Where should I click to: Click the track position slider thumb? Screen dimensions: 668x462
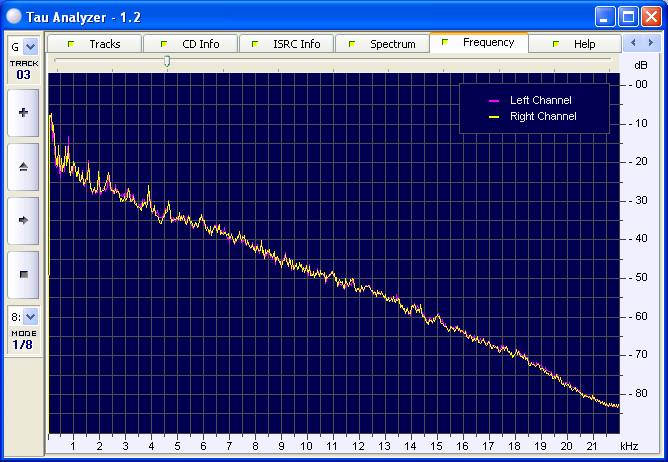167,61
